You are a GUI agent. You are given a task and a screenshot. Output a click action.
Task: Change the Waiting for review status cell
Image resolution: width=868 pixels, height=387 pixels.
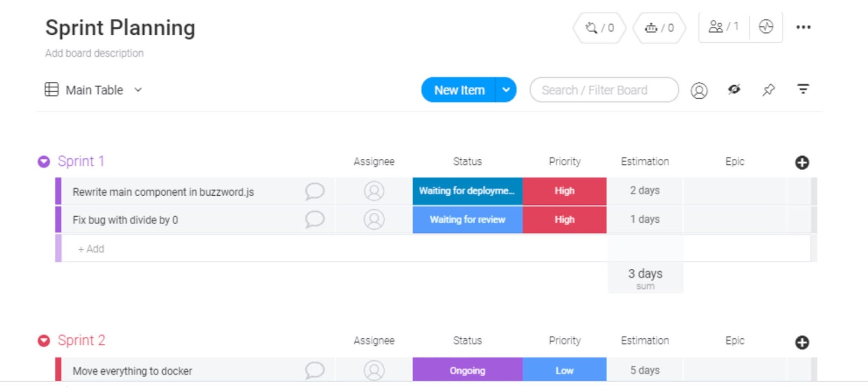(467, 220)
